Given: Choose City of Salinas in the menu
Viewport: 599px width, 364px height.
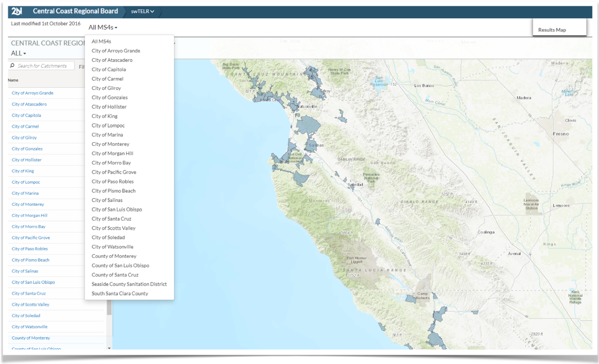Looking at the screenshot, I should pos(107,200).
